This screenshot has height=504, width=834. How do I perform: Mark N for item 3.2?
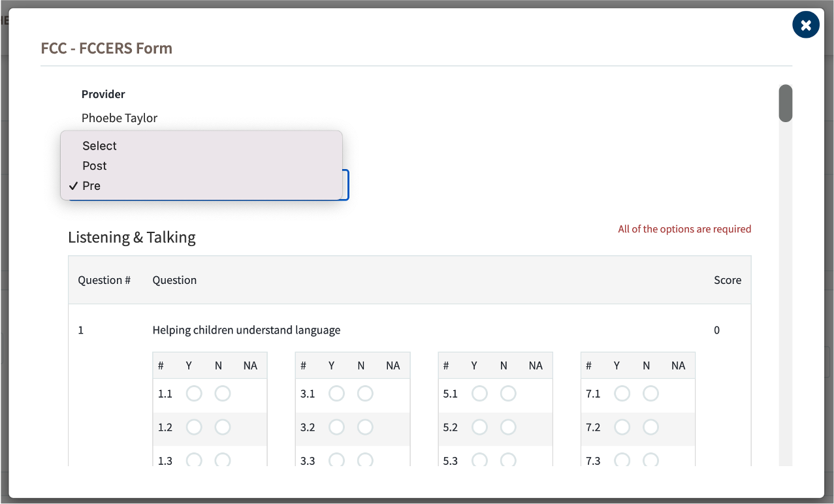click(365, 427)
